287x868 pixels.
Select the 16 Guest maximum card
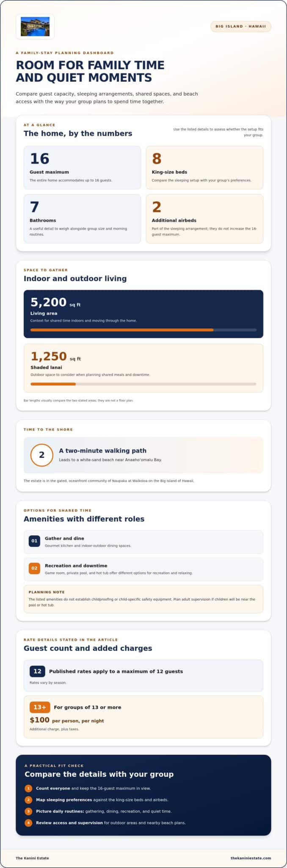pyautogui.click(x=82, y=167)
